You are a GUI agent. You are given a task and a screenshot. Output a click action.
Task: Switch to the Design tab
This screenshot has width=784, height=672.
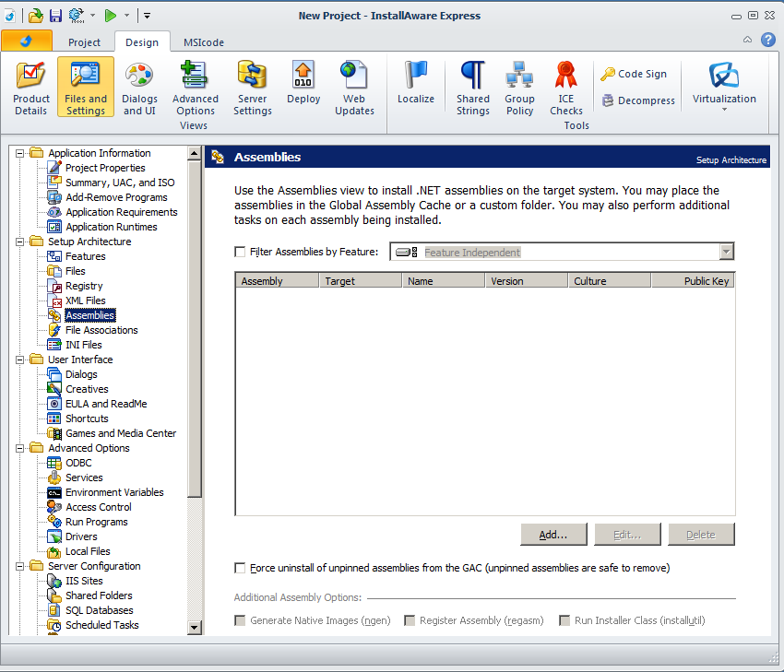tap(142, 42)
